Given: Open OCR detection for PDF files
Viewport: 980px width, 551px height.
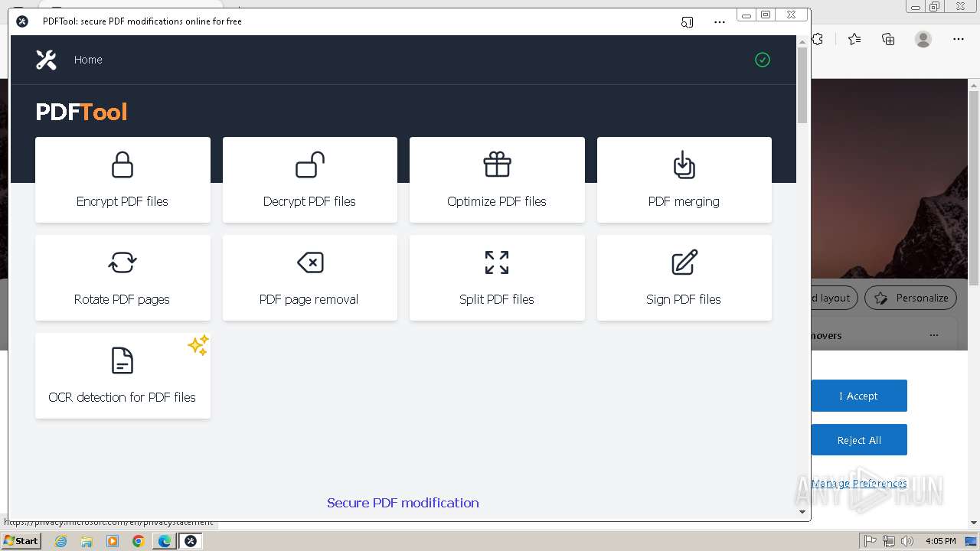Looking at the screenshot, I should [x=122, y=376].
